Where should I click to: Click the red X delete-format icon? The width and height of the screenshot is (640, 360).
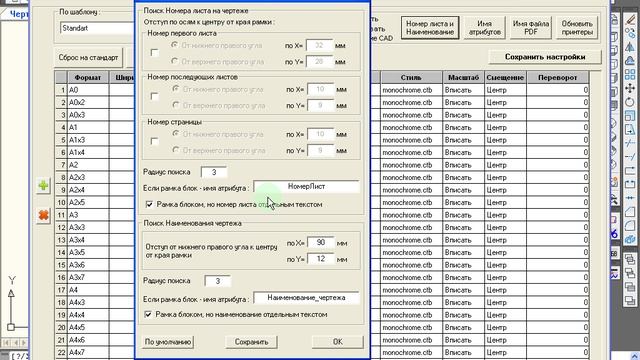pos(43,215)
